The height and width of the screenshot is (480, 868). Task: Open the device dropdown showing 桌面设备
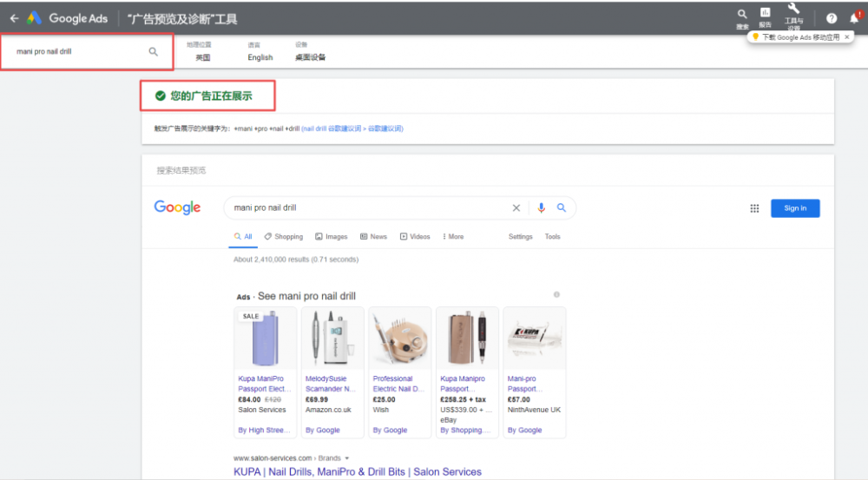pos(310,57)
